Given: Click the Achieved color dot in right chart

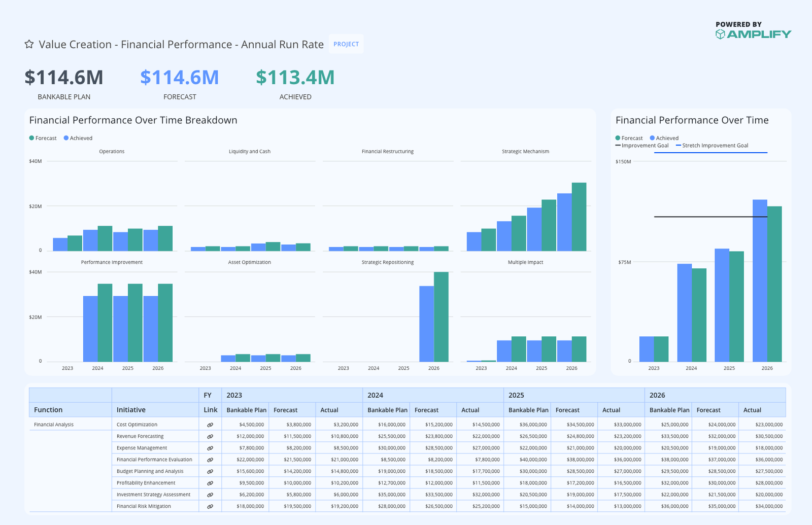Looking at the screenshot, I should click(652, 138).
